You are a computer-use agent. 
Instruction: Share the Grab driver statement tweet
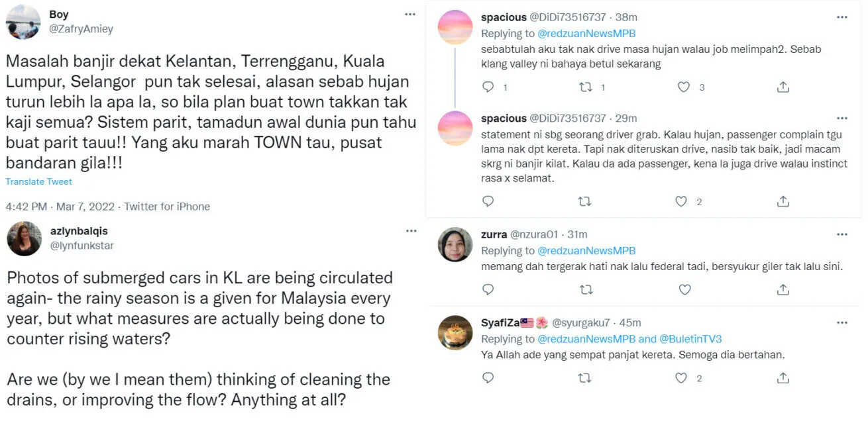pos(783,201)
